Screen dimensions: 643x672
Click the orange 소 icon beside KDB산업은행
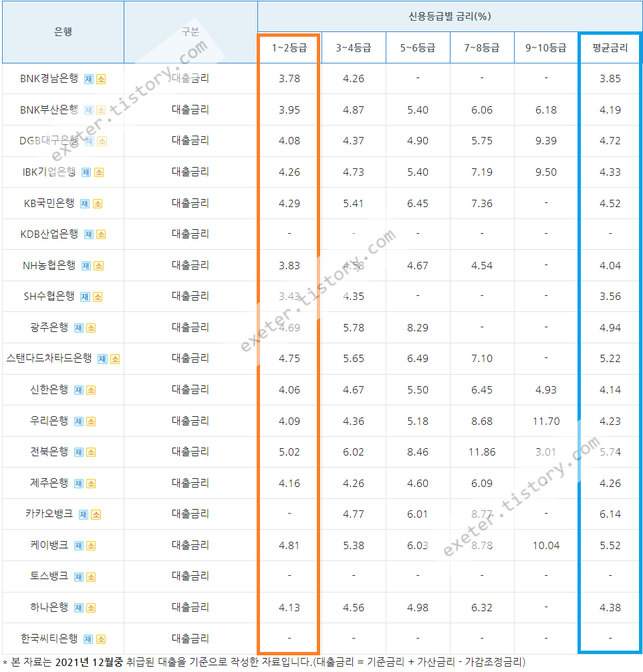coord(101,234)
